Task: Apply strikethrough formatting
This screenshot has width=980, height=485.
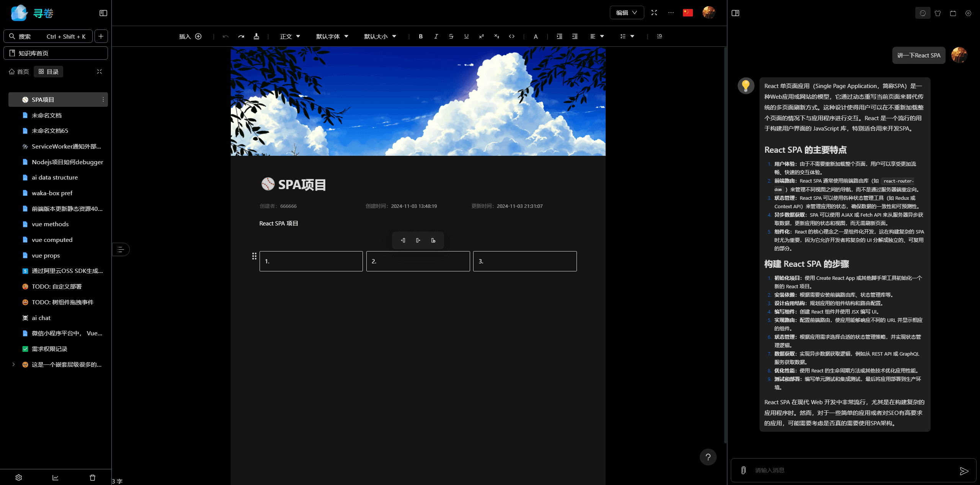Action: pos(451,36)
